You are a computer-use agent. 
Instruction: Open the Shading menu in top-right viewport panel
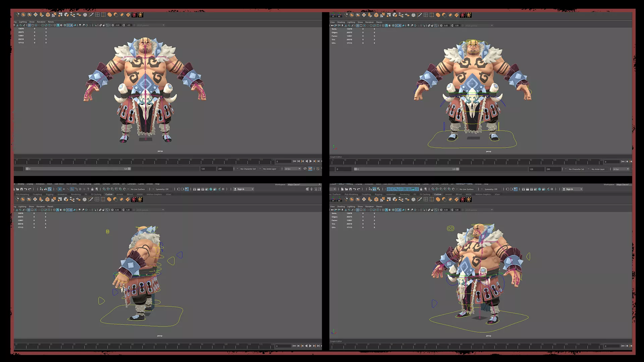(341, 22)
